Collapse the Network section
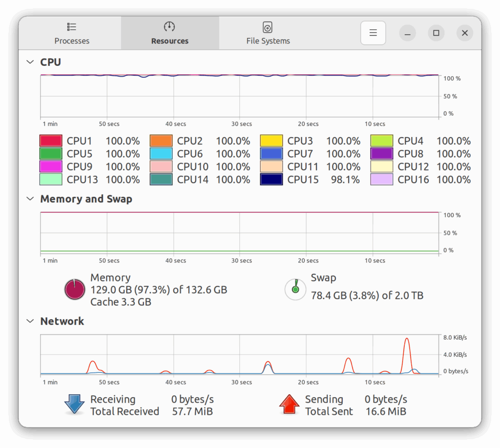500x448 pixels. pos(31,321)
